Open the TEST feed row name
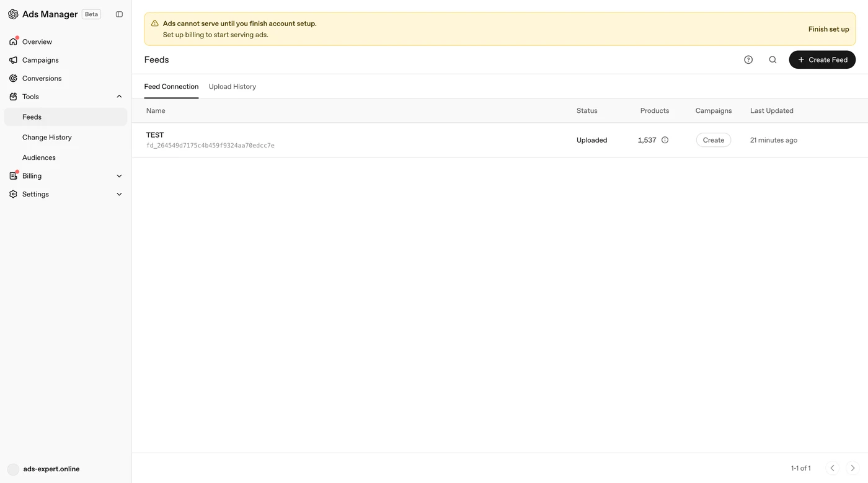 click(155, 135)
